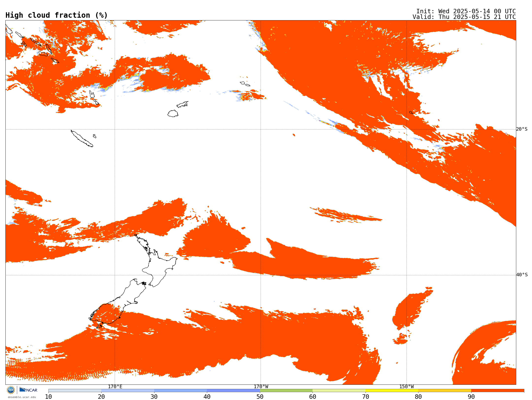Open the ensemble.ucar.edu link text

22,397
